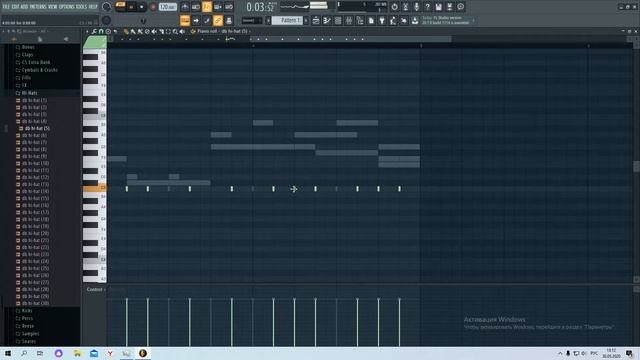The height and width of the screenshot is (360, 640).
Task: Open the FILE menu
Action: click(x=6, y=7)
